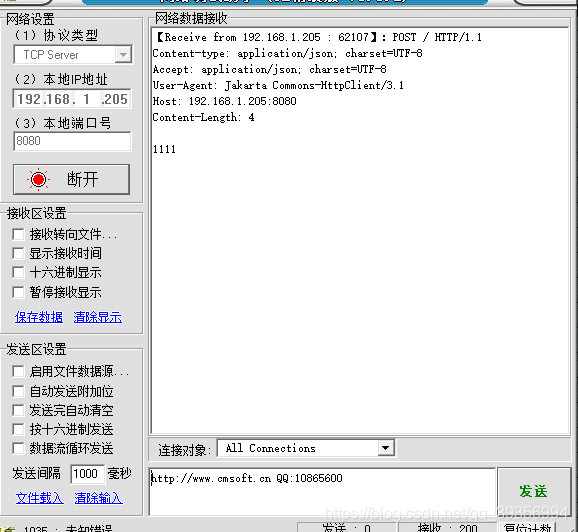Screen dimensions: 578x532
Task: Click the send text box with cmsoft URL
Action: click(322, 491)
